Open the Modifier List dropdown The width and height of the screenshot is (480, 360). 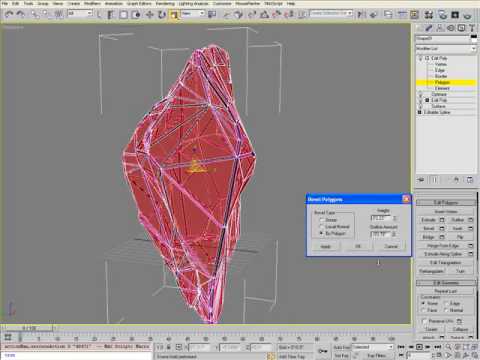point(446,49)
